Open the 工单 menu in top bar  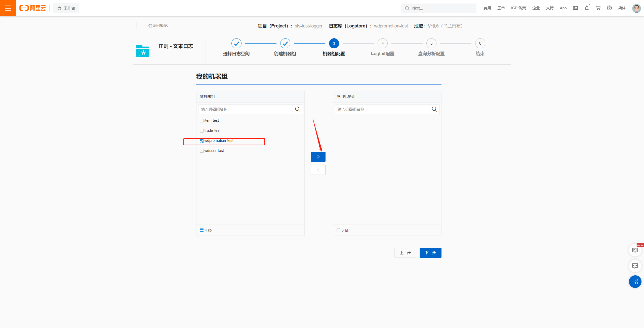click(x=501, y=8)
